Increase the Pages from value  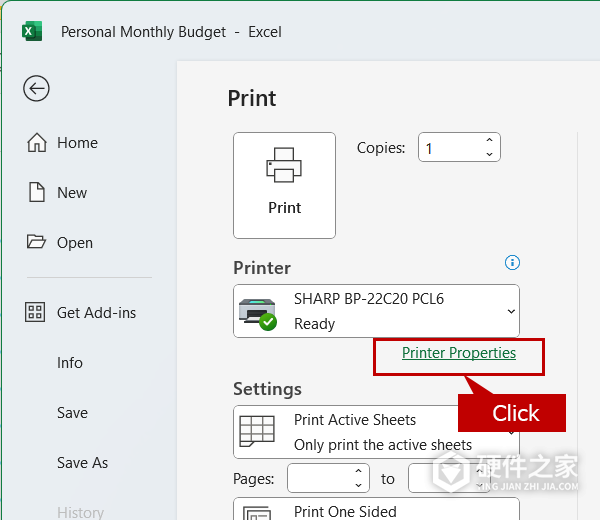pos(359,471)
